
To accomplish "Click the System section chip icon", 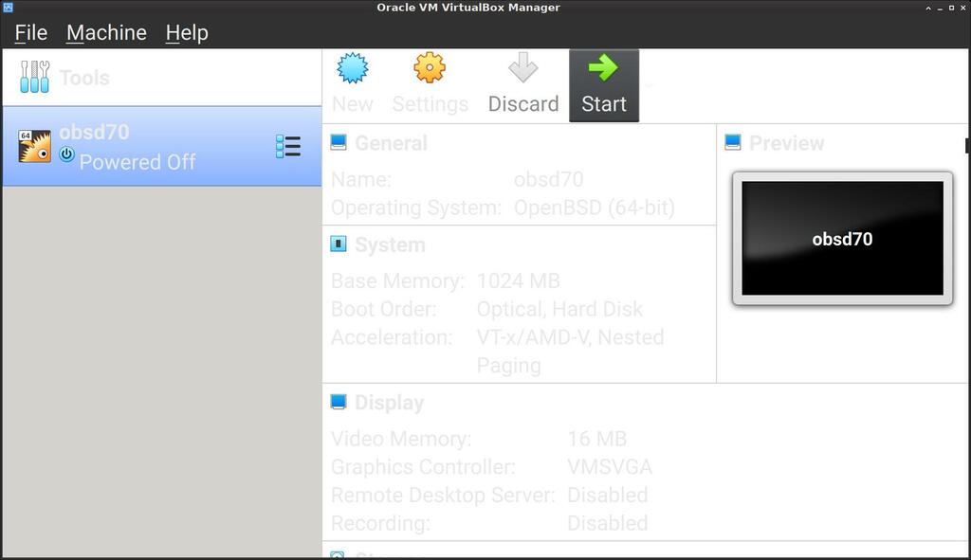I will tap(339, 244).
